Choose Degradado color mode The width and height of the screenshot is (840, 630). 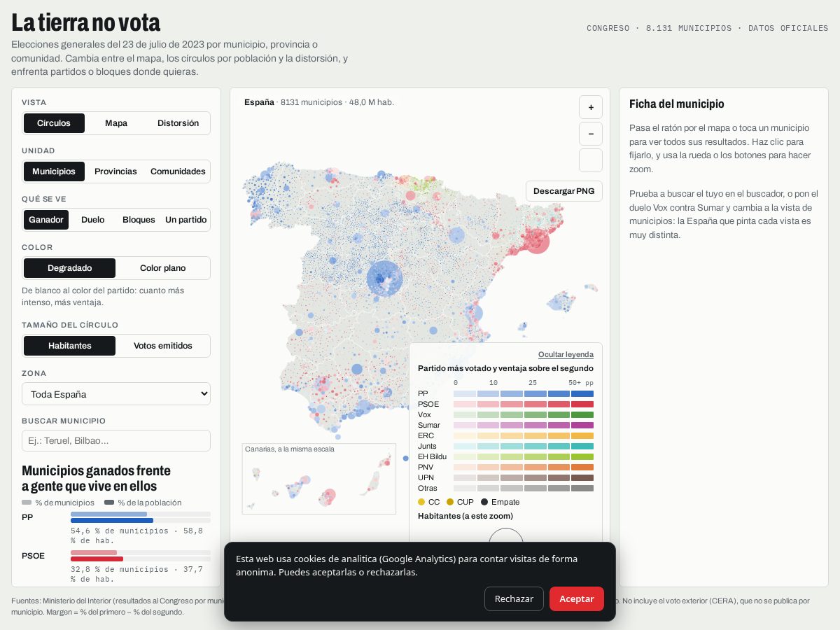click(x=70, y=268)
